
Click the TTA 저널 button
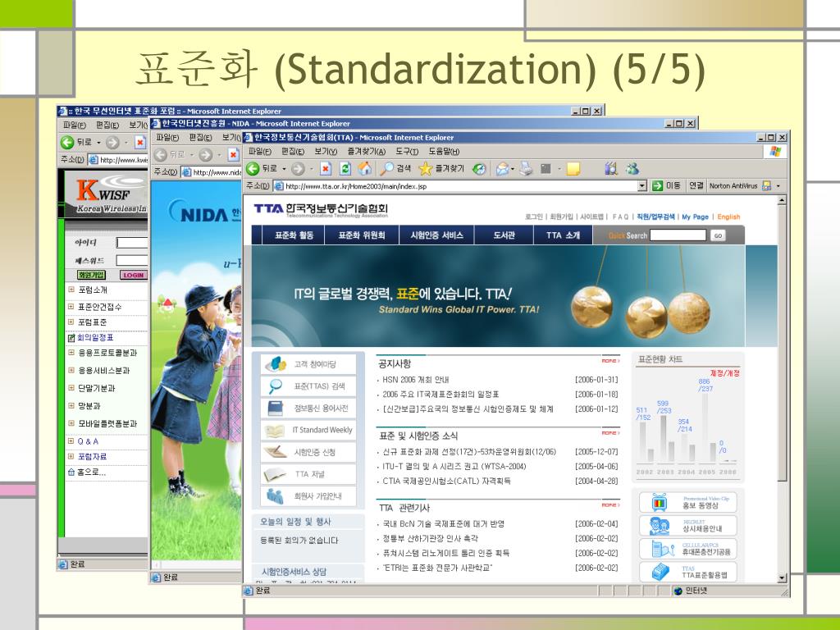point(308,474)
